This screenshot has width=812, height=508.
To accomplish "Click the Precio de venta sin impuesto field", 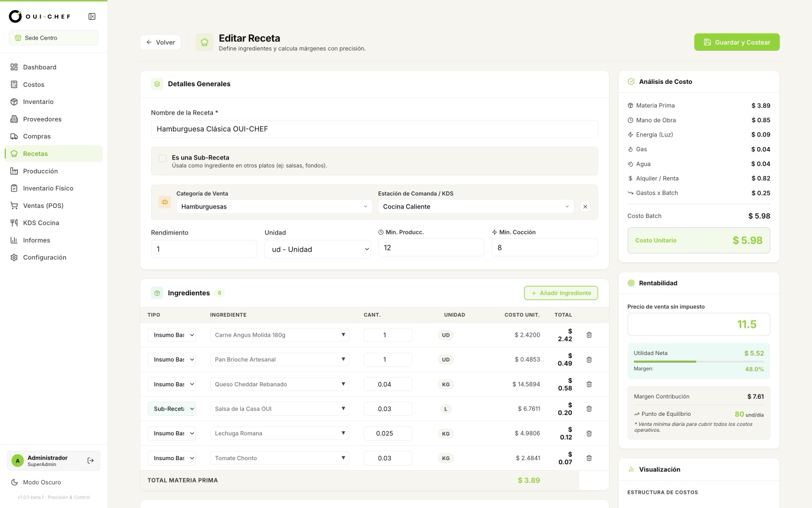I will click(x=699, y=324).
